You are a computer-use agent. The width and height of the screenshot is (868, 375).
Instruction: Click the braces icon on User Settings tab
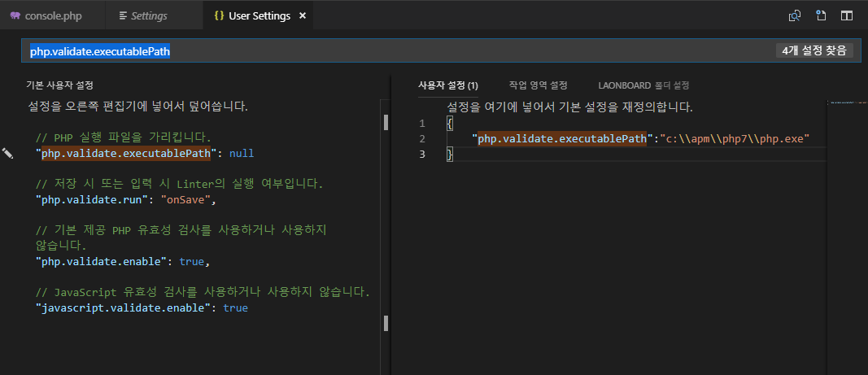point(219,15)
